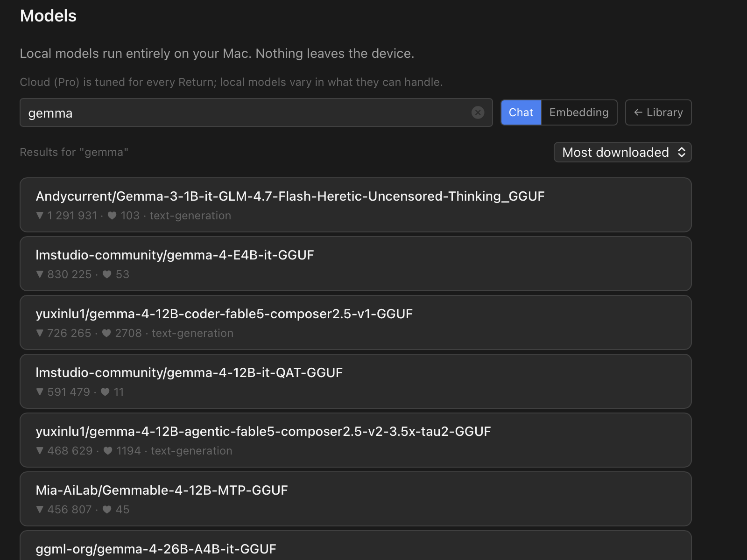Click the gemma search input field
747x560 pixels.
point(256,112)
